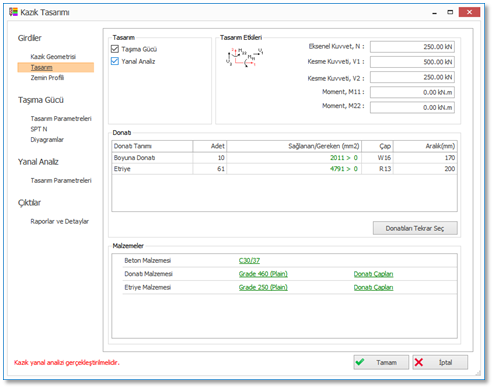Image resolution: width=494 pixels, height=389 pixels.
Task: Click the Donatı Tanımı column header
Action: pyautogui.click(x=152, y=146)
